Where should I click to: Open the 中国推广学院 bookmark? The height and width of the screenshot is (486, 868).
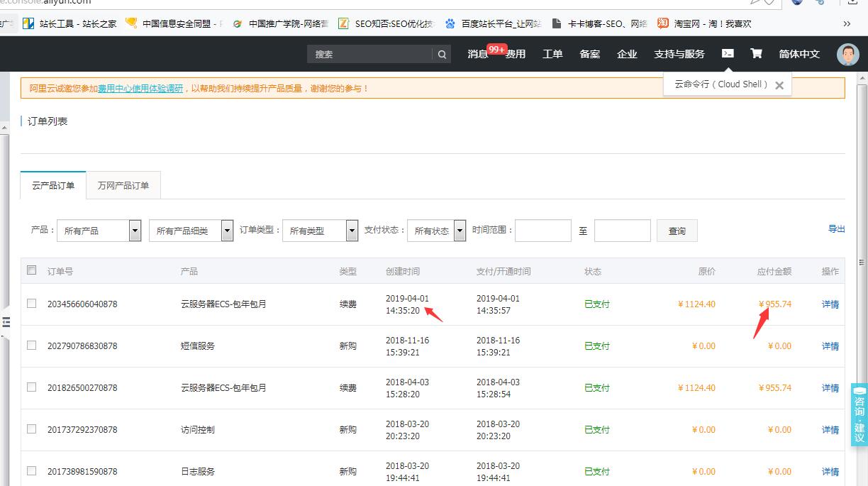[281, 23]
